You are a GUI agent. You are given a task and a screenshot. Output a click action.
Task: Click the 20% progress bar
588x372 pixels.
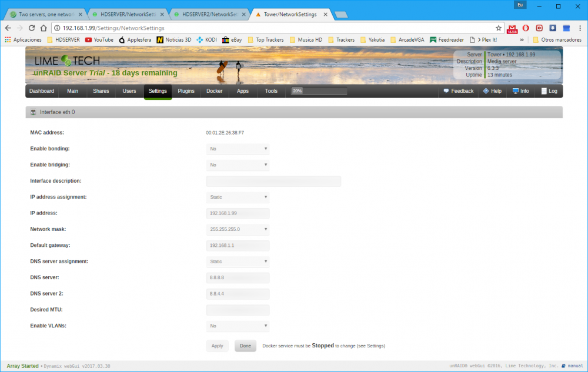[319, 91]
